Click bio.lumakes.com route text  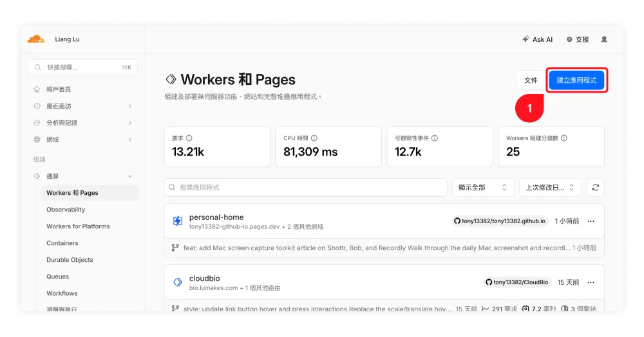point(214,288)
